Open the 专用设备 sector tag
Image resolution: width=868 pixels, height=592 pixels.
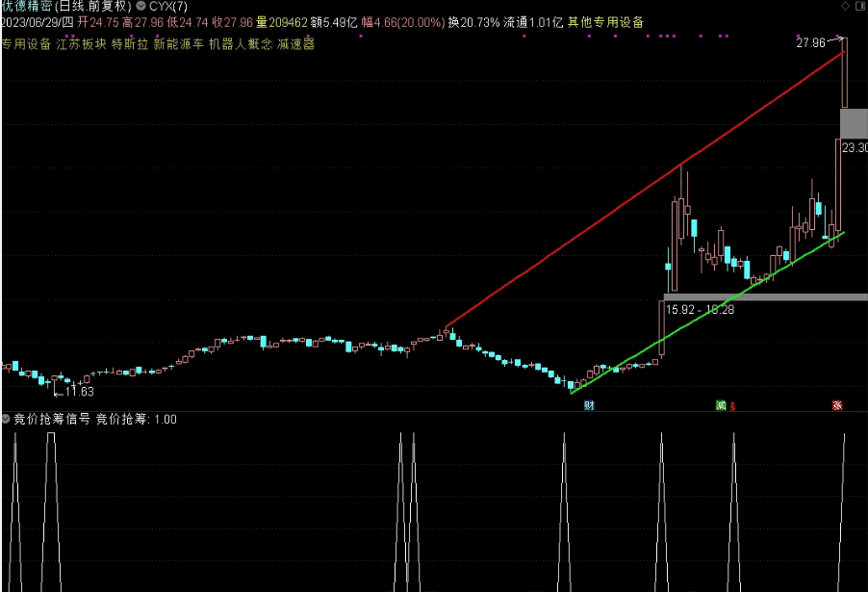26,43
